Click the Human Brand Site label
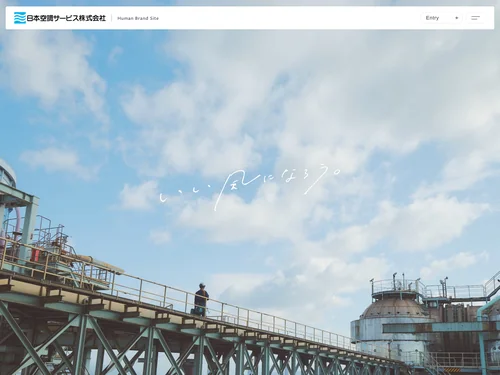The width and height of the screenshot is (500, 375). (138, 18)
